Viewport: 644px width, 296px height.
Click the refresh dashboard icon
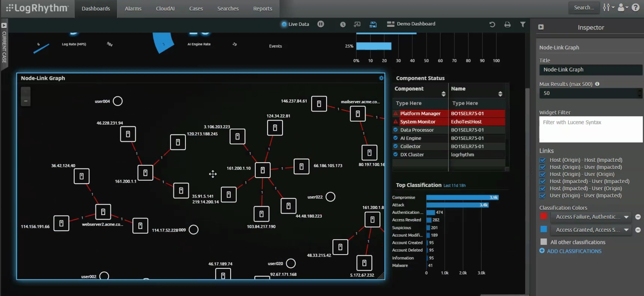(492, 24)
